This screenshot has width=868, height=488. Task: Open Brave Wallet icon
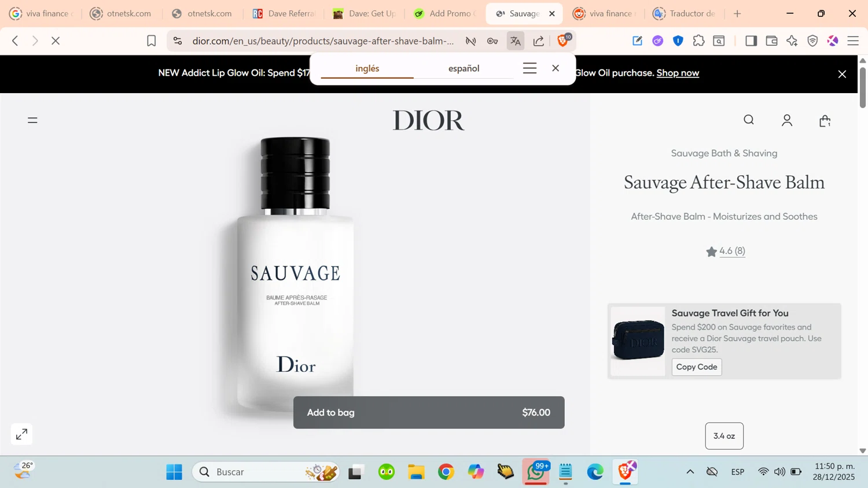pos(771,41)
